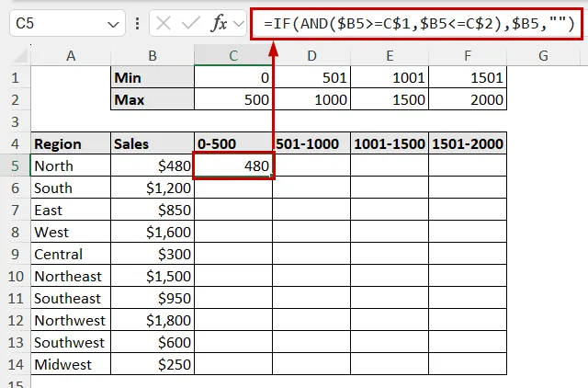Image resolution: width=588 pixels, height=388 pixels.
Task: Click the Max value 1000 cell in column D
Action: [x=311, y=100]
